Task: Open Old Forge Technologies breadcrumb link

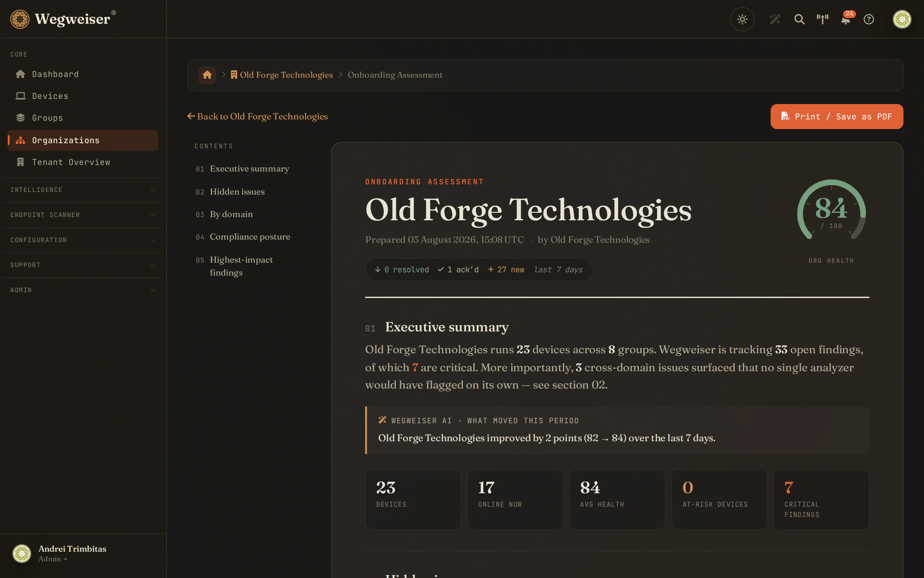Action: click(x=282, y=75)
